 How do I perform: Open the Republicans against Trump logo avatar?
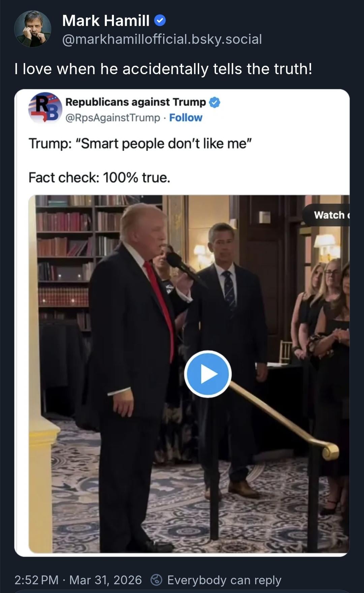coord(45,108)
